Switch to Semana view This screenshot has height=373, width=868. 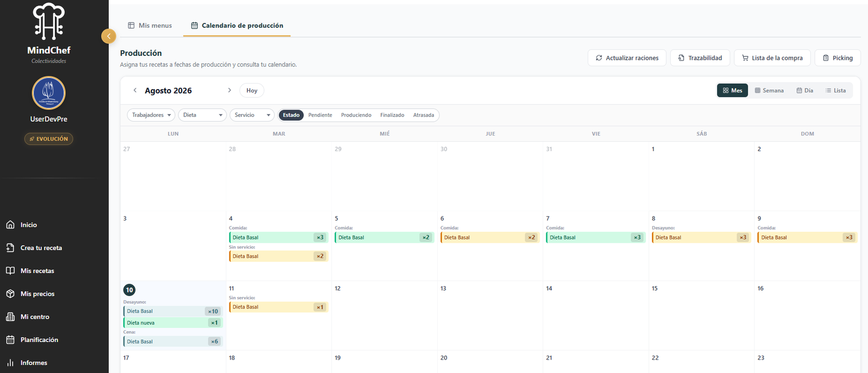point(769,91)
